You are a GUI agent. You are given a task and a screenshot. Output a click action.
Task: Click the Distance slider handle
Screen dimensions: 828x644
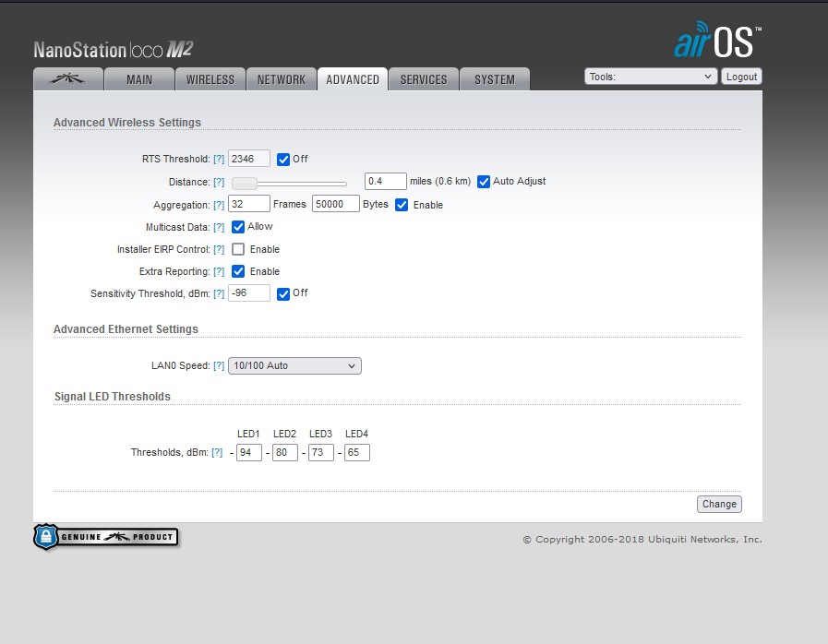pyautogui.click(x=245, y=184)
